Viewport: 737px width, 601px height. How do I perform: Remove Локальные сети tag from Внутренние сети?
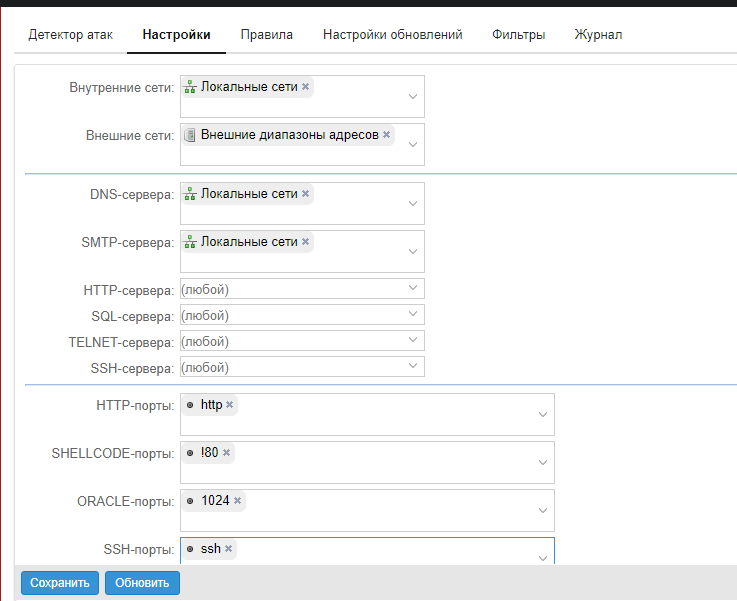point(306,86)
